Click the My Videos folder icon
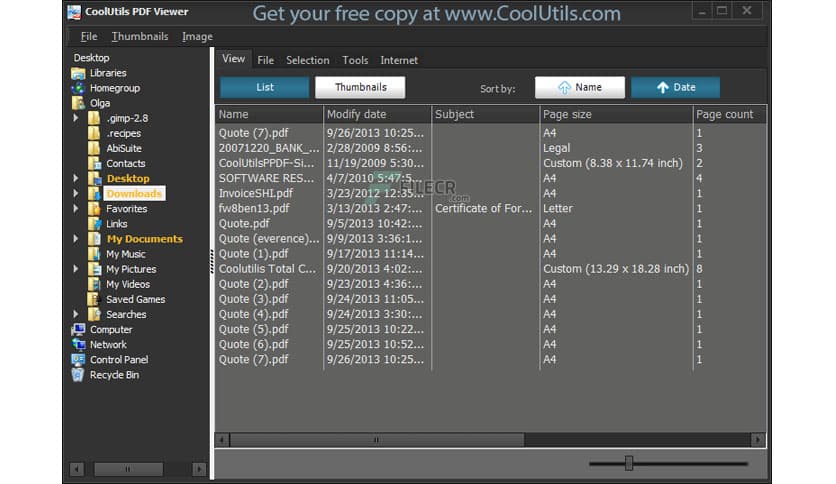 94,284
